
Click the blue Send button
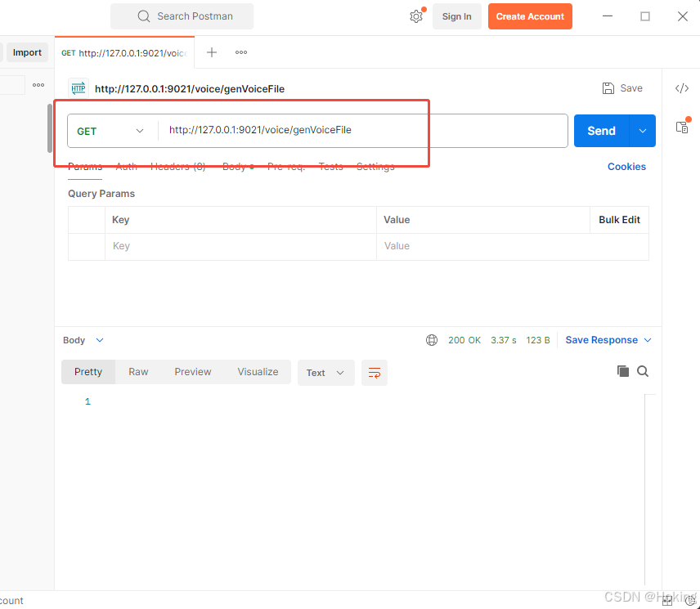(x=601, y=131)
